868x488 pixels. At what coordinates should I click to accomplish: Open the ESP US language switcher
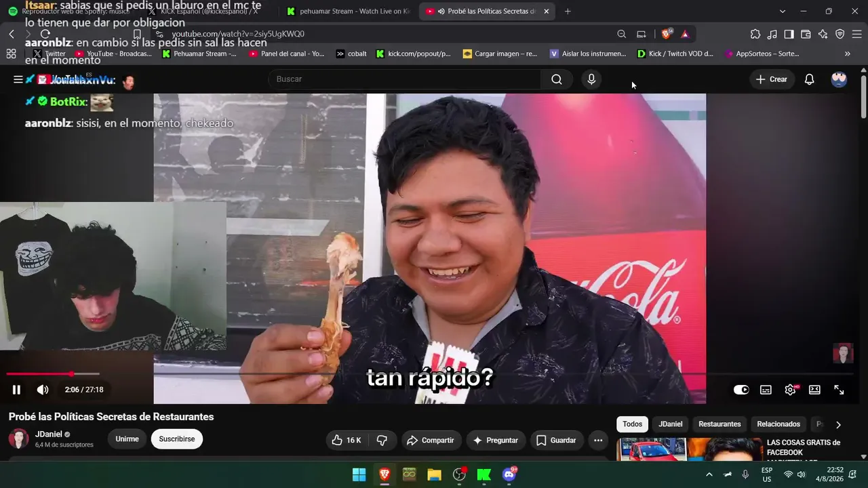(x=767, y=474)
